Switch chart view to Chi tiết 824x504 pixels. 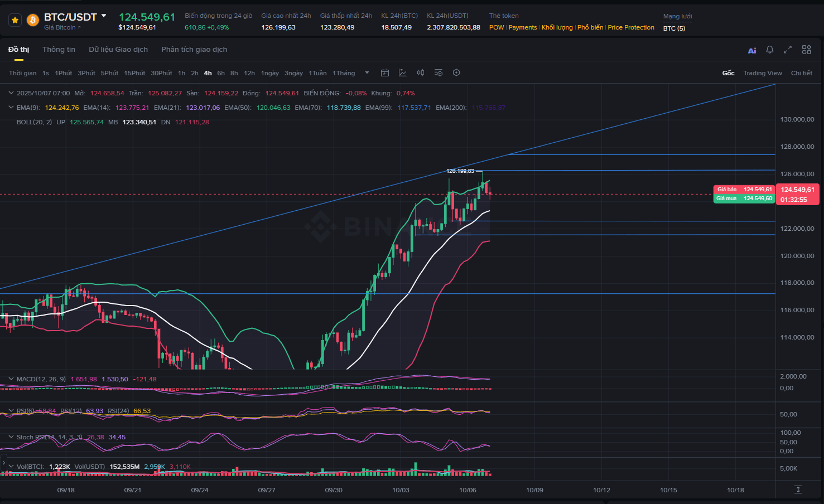click(x=802, y=73)
